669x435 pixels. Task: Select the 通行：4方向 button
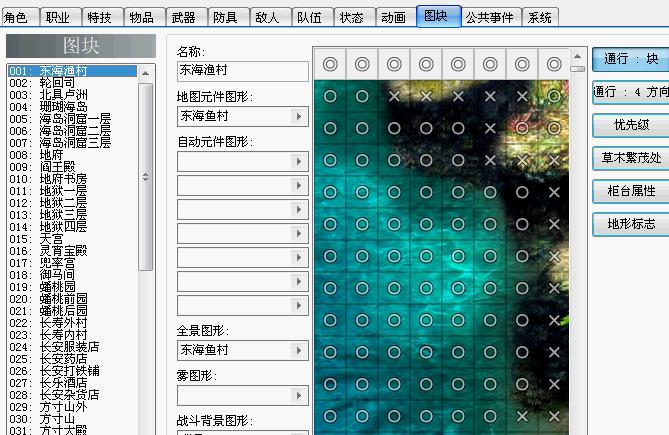click(631, 92)
